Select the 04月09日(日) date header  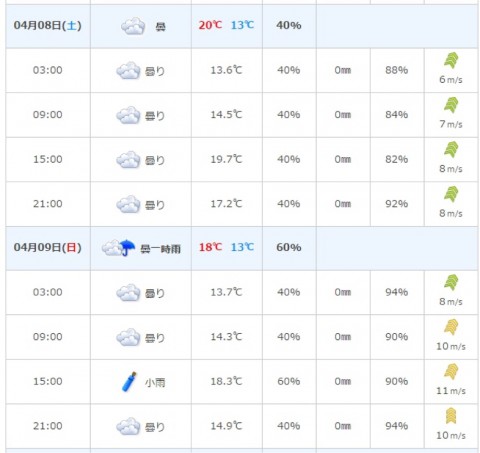click(x=48, y=247)
